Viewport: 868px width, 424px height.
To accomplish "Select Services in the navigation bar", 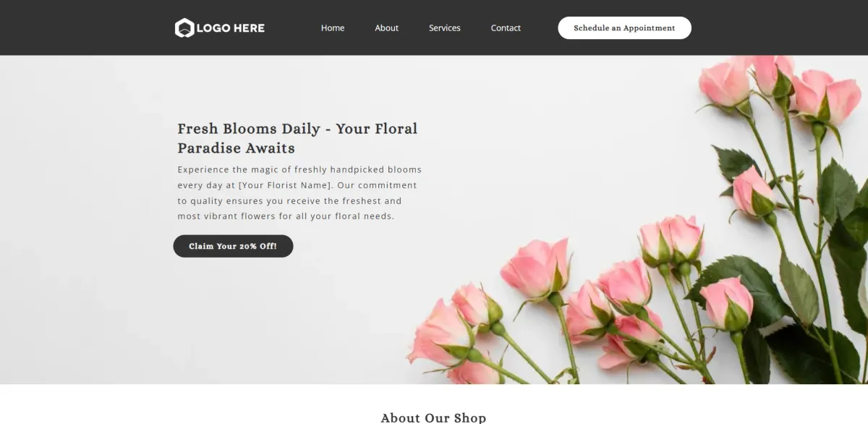I will [444, 28].
